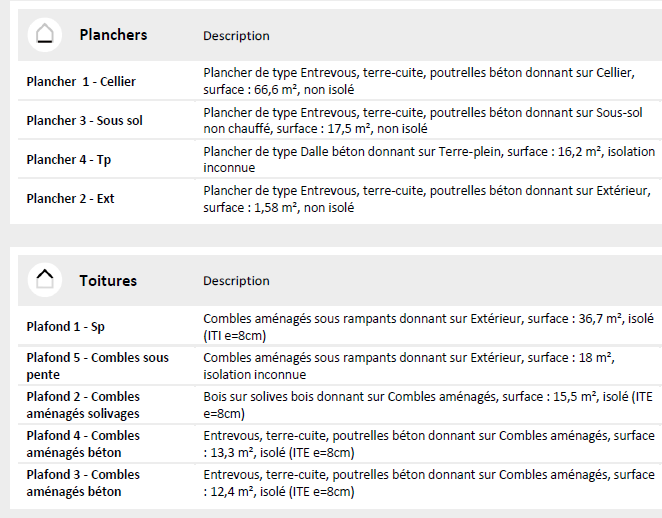Click the Terre-plein dalle béton description

click(x=429, y=160)
